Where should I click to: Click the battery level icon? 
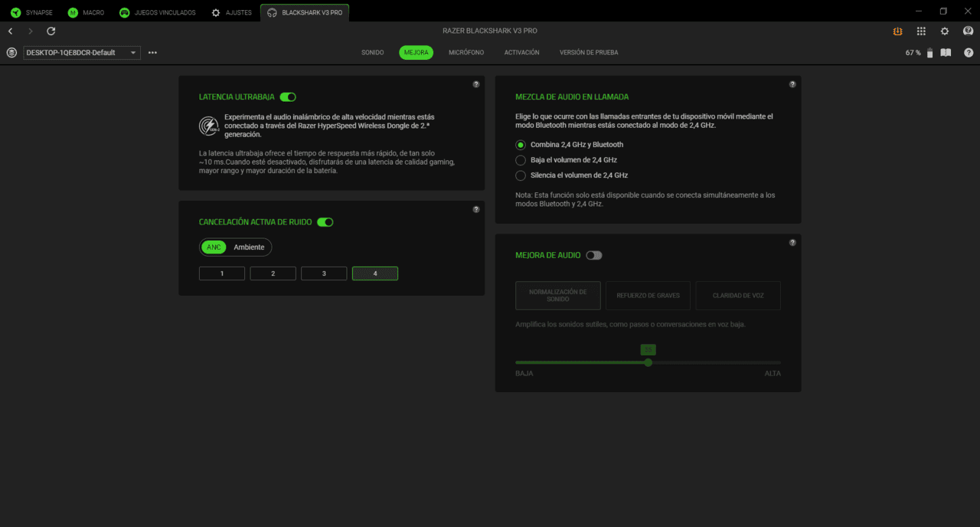tap(929, 53)
